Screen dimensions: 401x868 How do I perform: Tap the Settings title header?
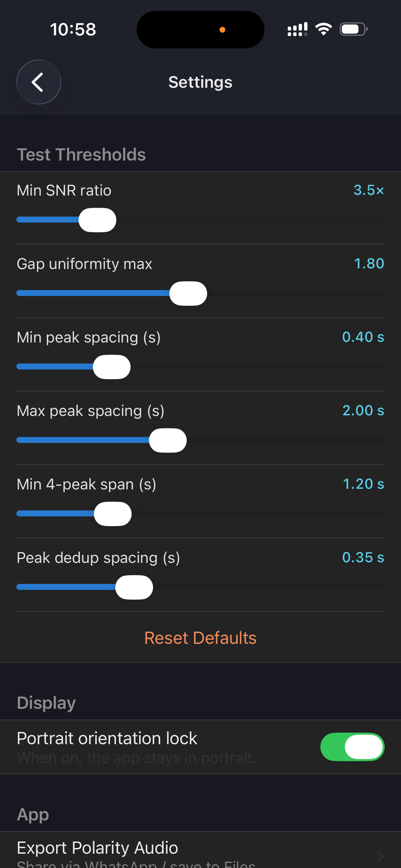[200, 82]
